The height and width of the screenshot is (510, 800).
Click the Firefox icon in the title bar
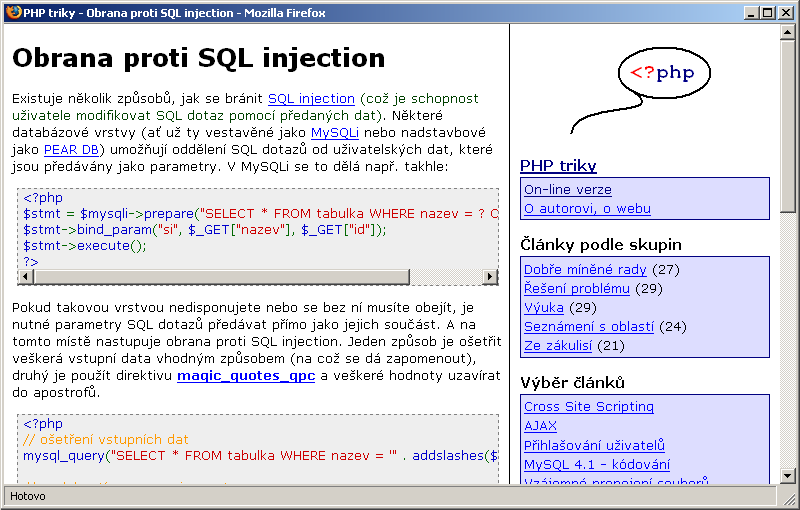[14, 12]
